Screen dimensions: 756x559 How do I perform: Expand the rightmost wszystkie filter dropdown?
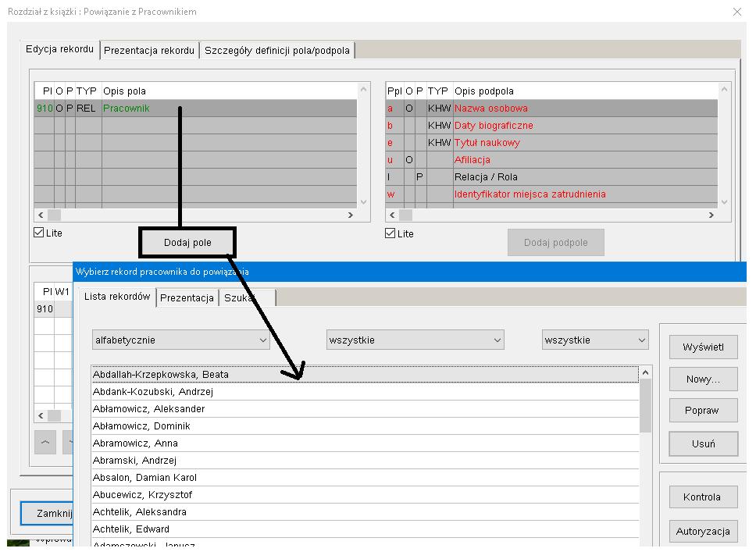(x=595, y=340)
